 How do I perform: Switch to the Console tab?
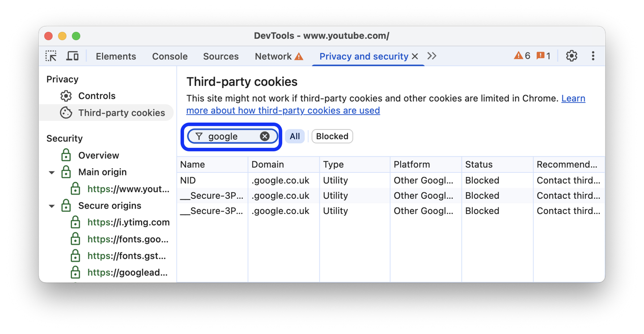click(x=169, y=56)
